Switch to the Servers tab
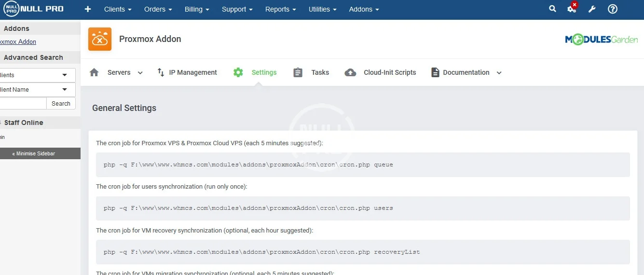This screenshot has height=275, width=644. [x=119, y=72]
